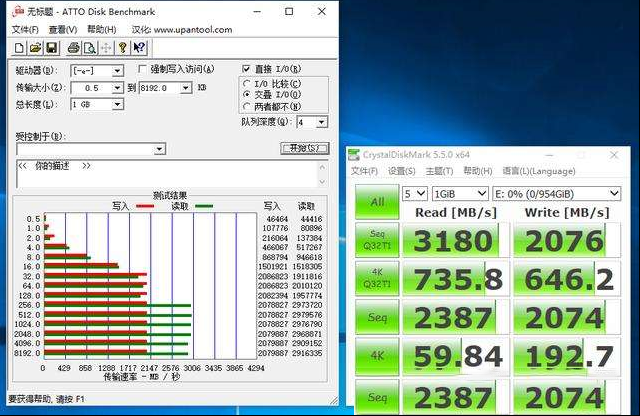The image size is (640, 416).
Task: Open the 驱动器 drive dropdown
Action: pos(118,71)
